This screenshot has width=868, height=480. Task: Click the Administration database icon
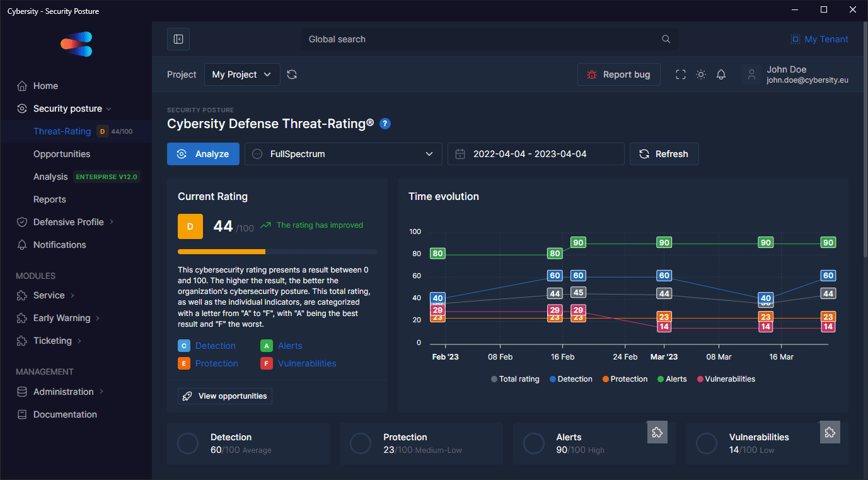[x=22, y=392]
